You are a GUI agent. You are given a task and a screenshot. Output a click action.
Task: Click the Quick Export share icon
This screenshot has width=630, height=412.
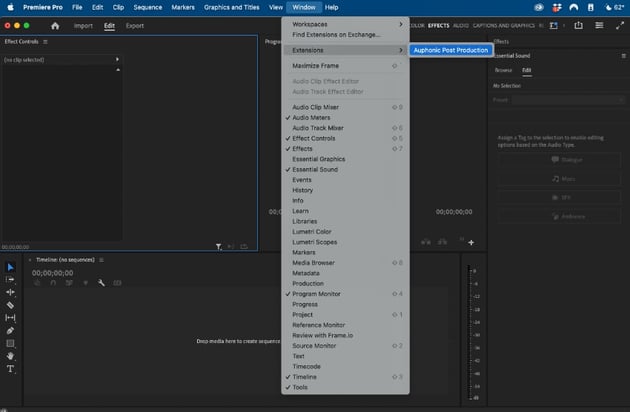(x=579, y=25)
